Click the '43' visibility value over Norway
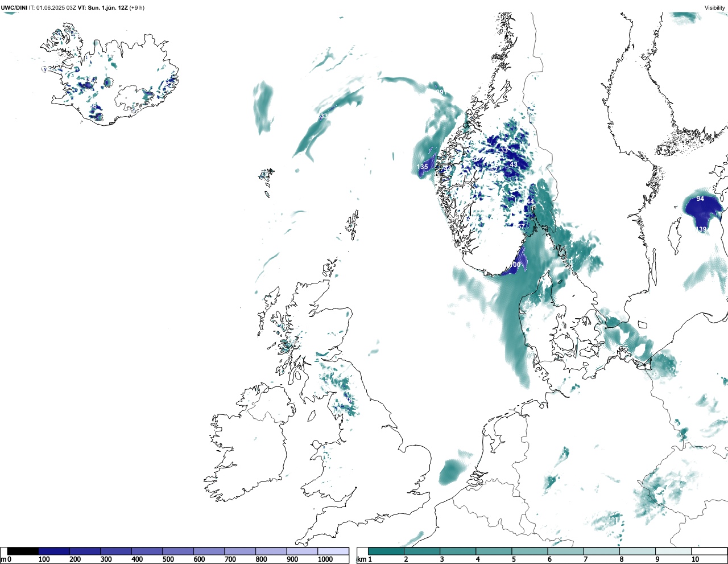The width and height of the screenshot is (728, 564). [x=514, y=164]
